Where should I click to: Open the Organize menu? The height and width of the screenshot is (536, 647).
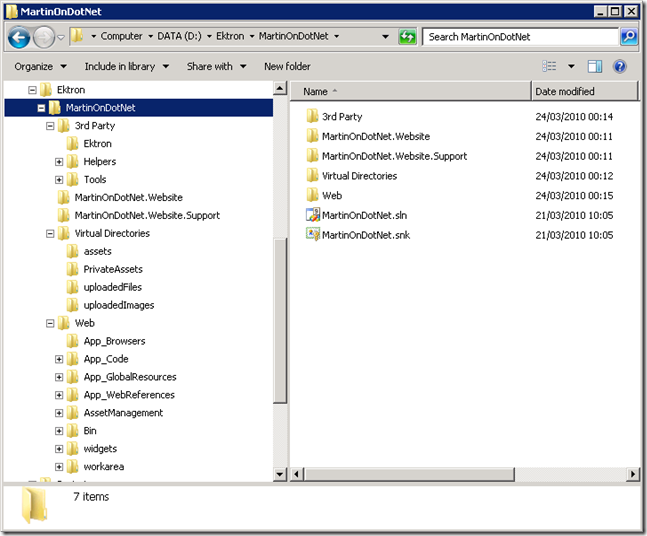coord(40,66)
